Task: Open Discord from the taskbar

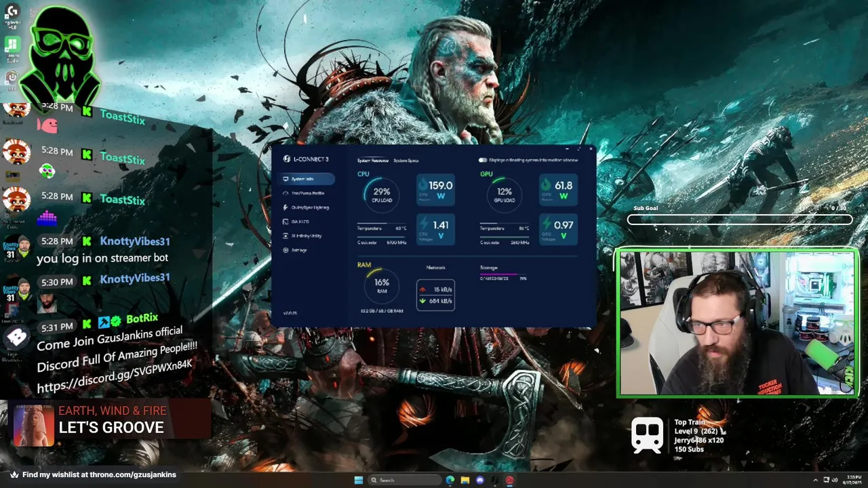Action: pos(480,480)
